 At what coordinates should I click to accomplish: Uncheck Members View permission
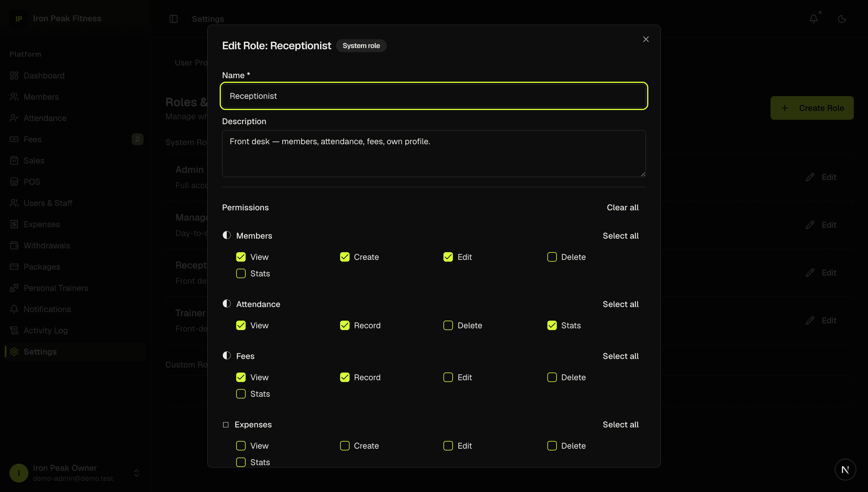(x=241, y=257)
